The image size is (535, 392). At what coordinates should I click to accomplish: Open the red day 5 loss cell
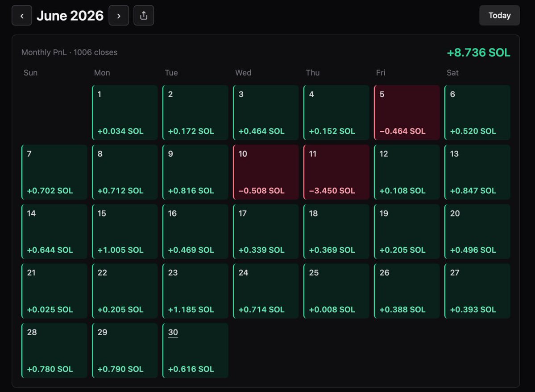[x=407, y=113]
